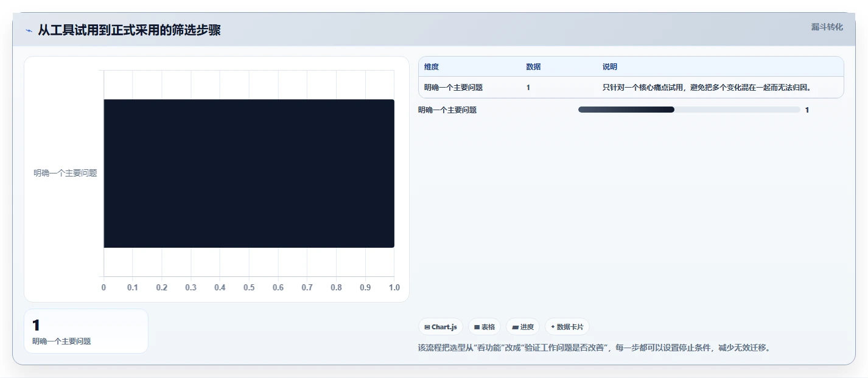The height and width of the screenshot is (378, 868).
Task: Click the lightning icon beside the title
Action: (x=29, y=30)
